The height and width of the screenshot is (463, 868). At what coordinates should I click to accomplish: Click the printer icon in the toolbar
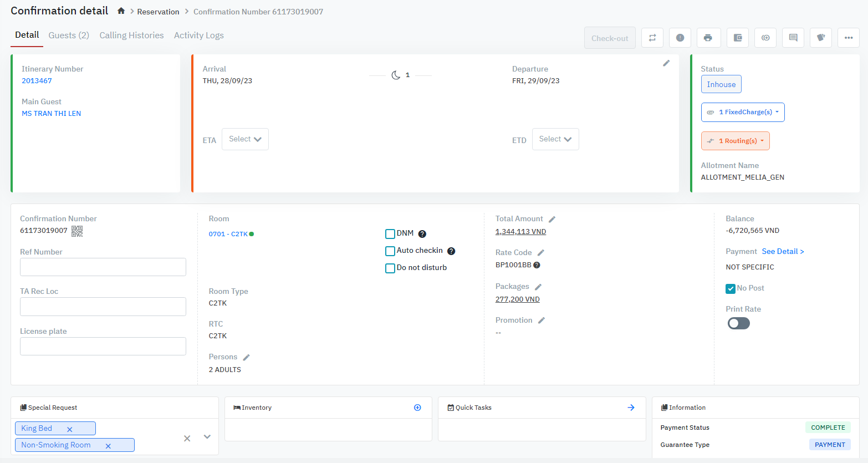[x=708, y=38]
